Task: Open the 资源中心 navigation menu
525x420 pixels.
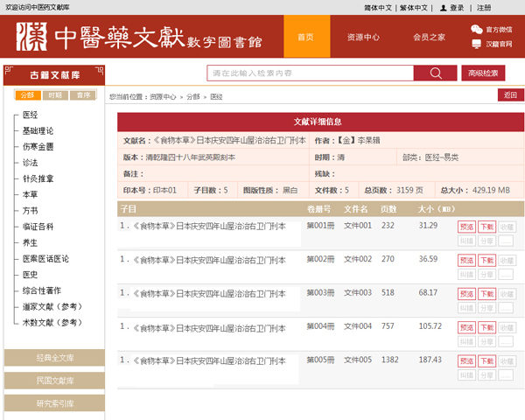Action: [363, 38]
